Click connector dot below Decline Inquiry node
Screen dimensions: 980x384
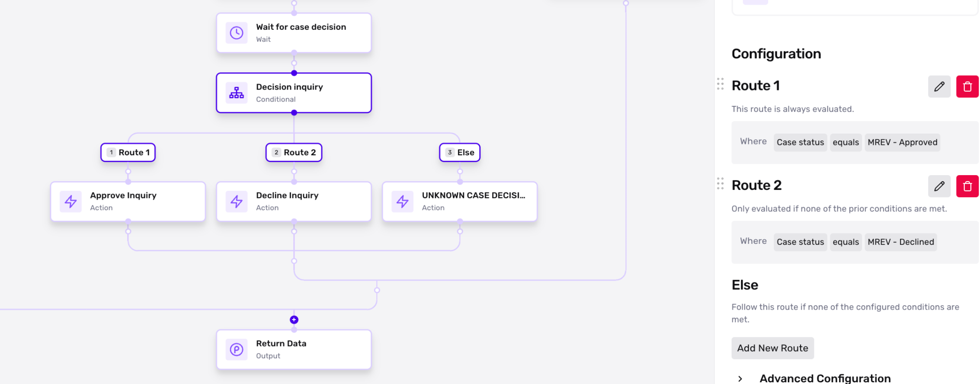tap(294, 231)
